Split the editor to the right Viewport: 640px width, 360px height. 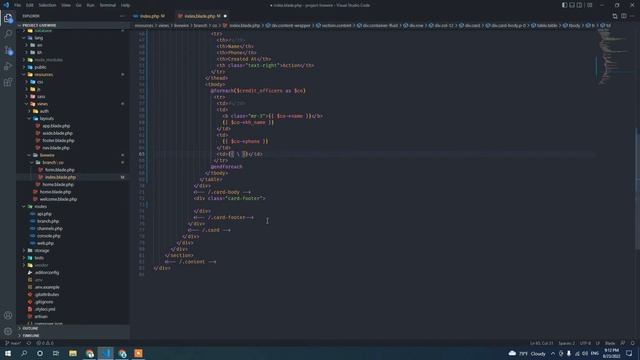624,16
